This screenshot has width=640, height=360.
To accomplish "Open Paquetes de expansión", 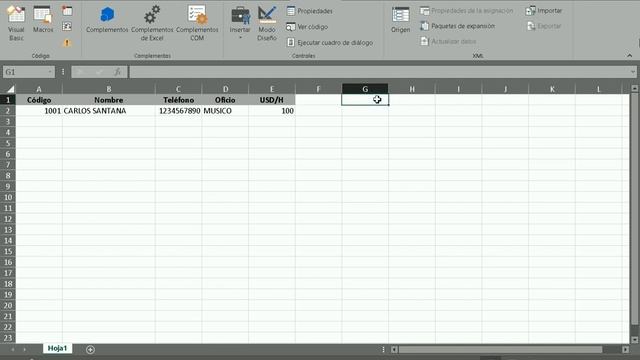I will [x=458, y=26].
